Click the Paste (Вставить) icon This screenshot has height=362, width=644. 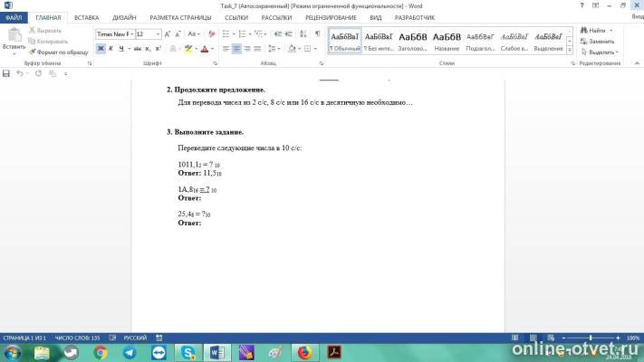(14, 36)
